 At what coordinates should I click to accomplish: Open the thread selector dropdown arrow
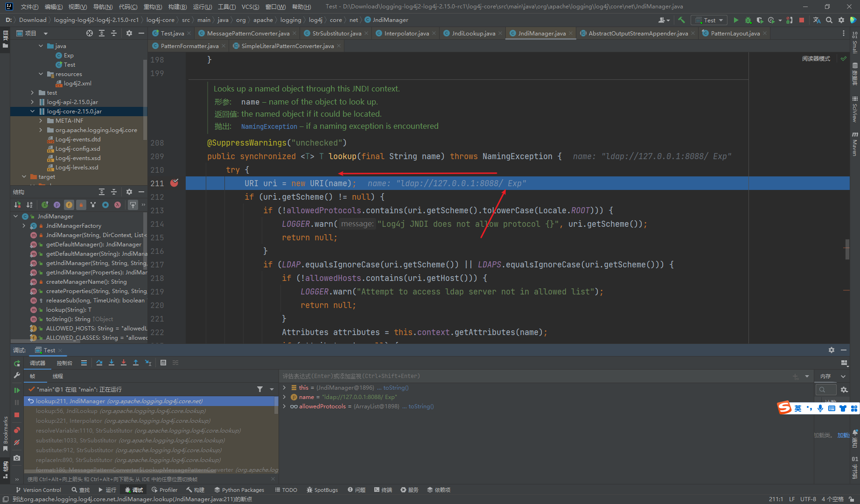[x=272, y=389]
